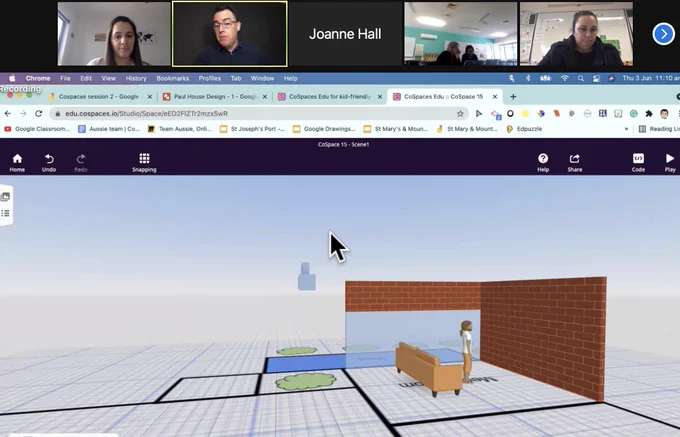This screenshot has height=437, width=680.
Task: Click the Bluetooth menu bar icon
Action: click(528, 78)
